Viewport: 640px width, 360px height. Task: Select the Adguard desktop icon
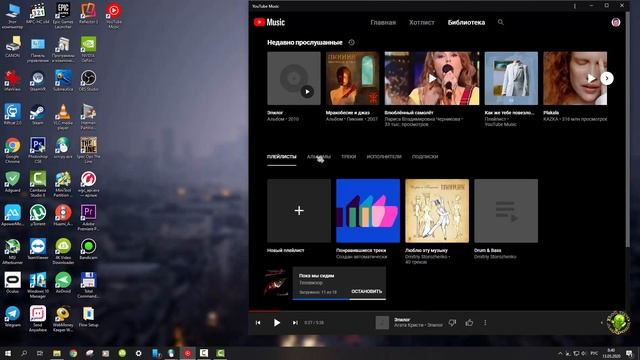(x=12, y=182)
